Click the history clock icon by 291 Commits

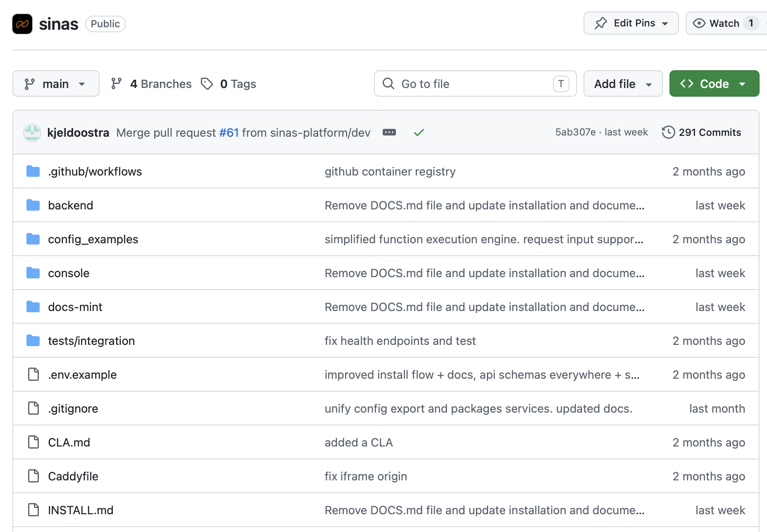(x=668, y=132)
